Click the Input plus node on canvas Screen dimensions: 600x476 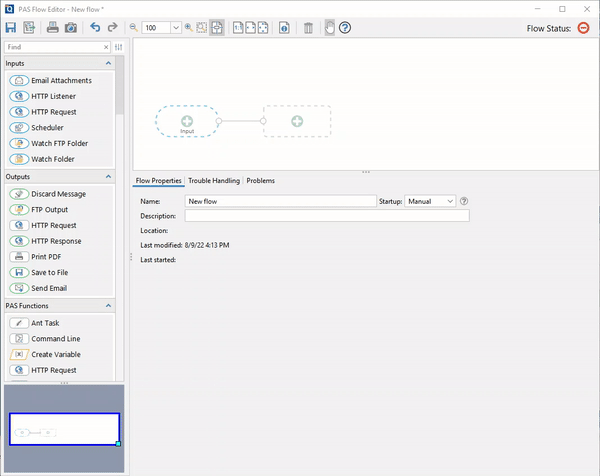click(187, 120)
